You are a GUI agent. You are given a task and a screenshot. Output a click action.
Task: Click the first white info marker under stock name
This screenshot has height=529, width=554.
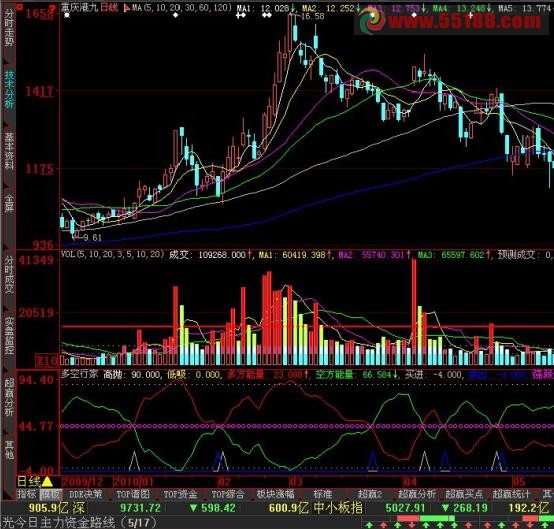67,15
